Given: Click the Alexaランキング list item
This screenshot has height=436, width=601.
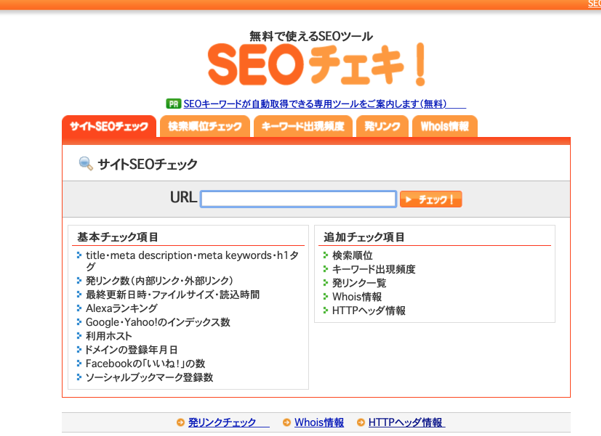Looking at the screenshot, I should click(122, 308).
